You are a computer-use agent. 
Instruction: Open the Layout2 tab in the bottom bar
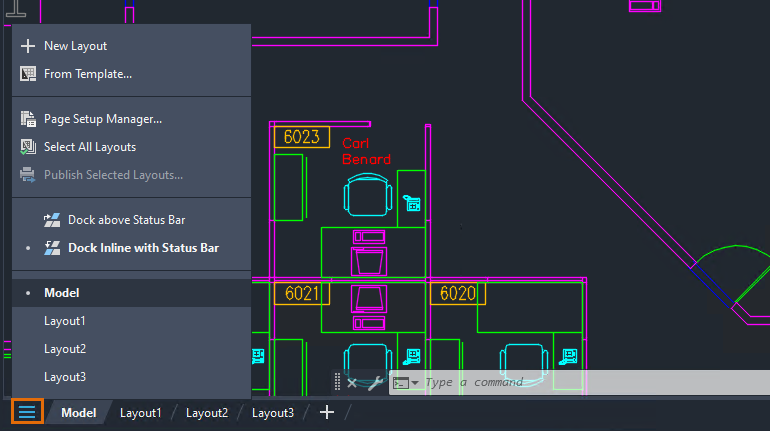[x=207, y=413]
